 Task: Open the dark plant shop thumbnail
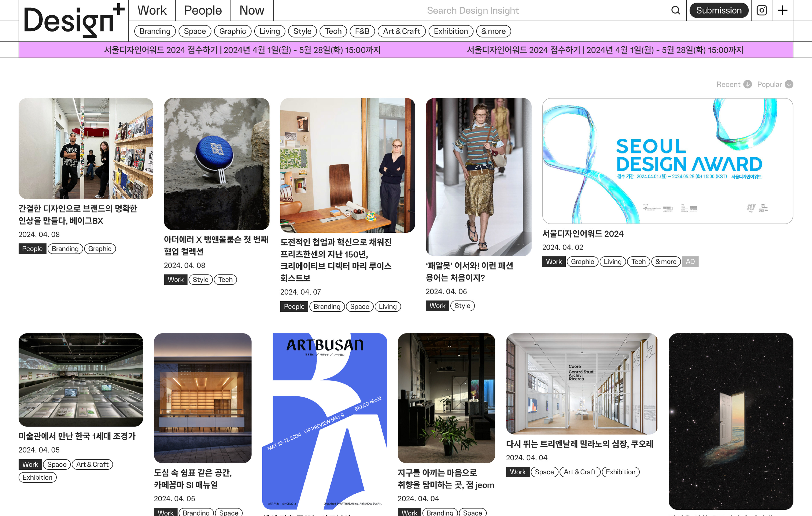pos(446,398)
